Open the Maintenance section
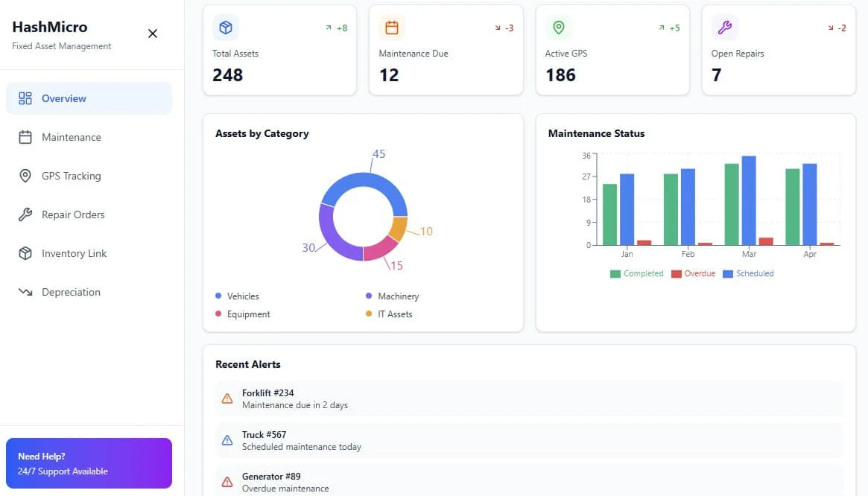This screenshot has width=868, height=496. (x=89, y=137)
